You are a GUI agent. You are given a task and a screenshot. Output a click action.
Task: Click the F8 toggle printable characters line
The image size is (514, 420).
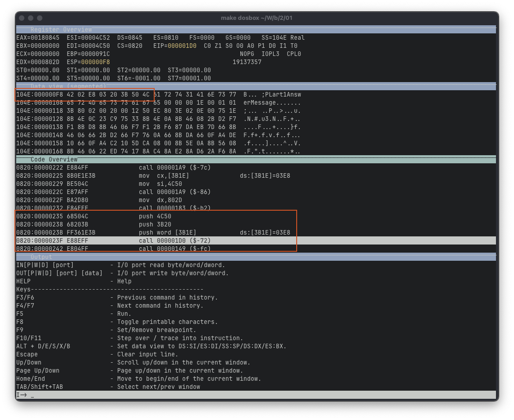coord(117,322)
